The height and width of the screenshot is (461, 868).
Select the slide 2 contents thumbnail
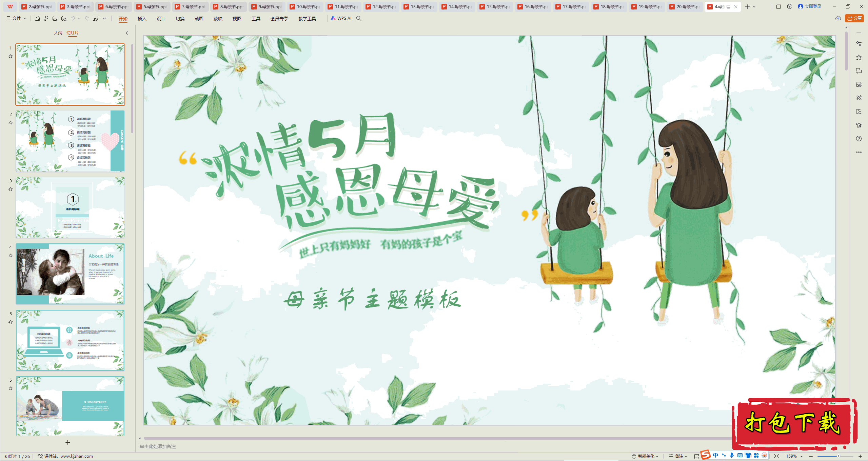coord(70,141)
